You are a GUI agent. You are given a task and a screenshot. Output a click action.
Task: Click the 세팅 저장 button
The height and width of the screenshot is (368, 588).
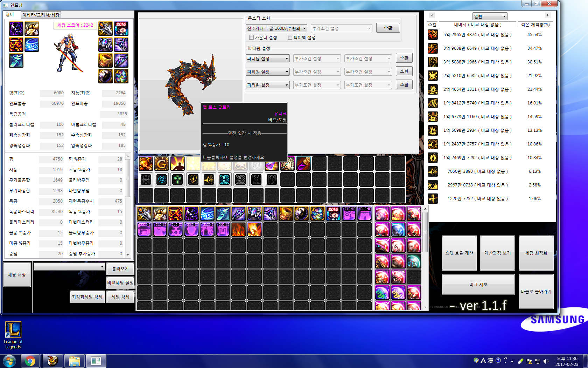click(17, 275)
